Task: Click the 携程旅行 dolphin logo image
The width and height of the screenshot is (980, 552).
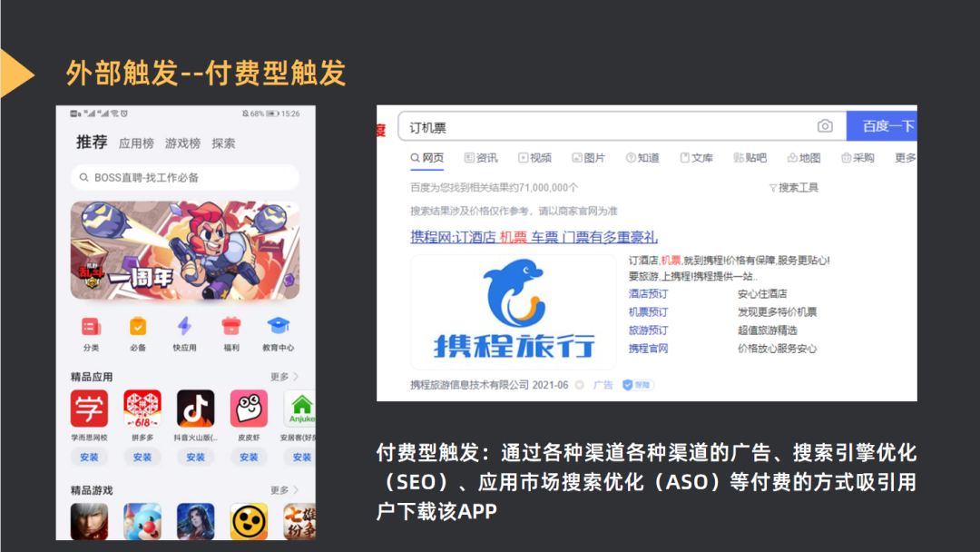Action: pos(513,311)
